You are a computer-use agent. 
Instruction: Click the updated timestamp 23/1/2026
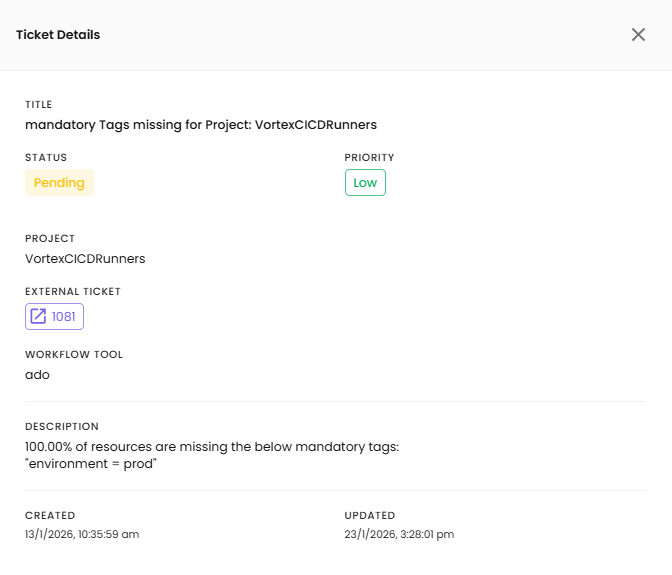coord(399,534)
